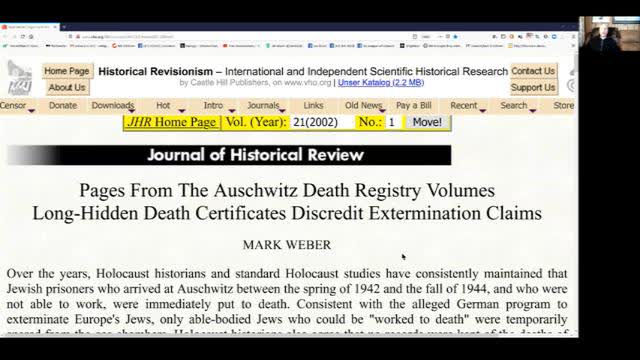Click the Journal of Historical Review banner
The width and height of the screenshot is (640, 360).
coord(229,155)
